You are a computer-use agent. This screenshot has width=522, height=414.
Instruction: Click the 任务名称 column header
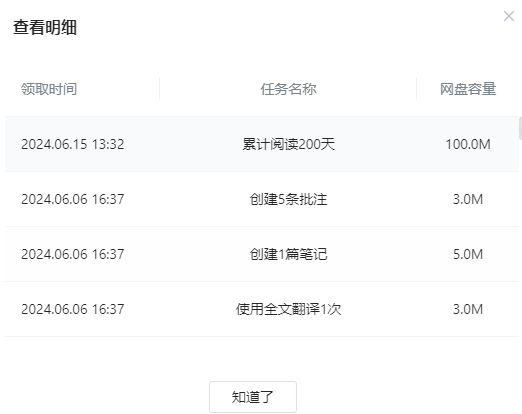[x=288, y=89]
